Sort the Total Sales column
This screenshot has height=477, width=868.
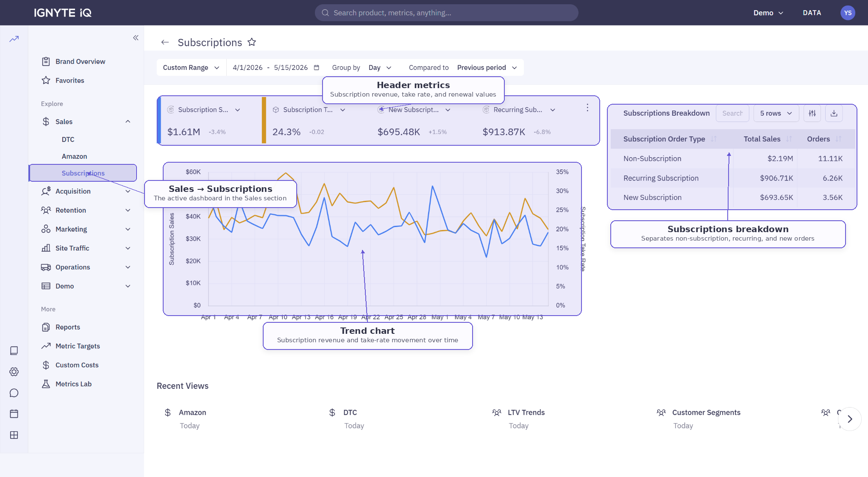[x=789, y=139]
